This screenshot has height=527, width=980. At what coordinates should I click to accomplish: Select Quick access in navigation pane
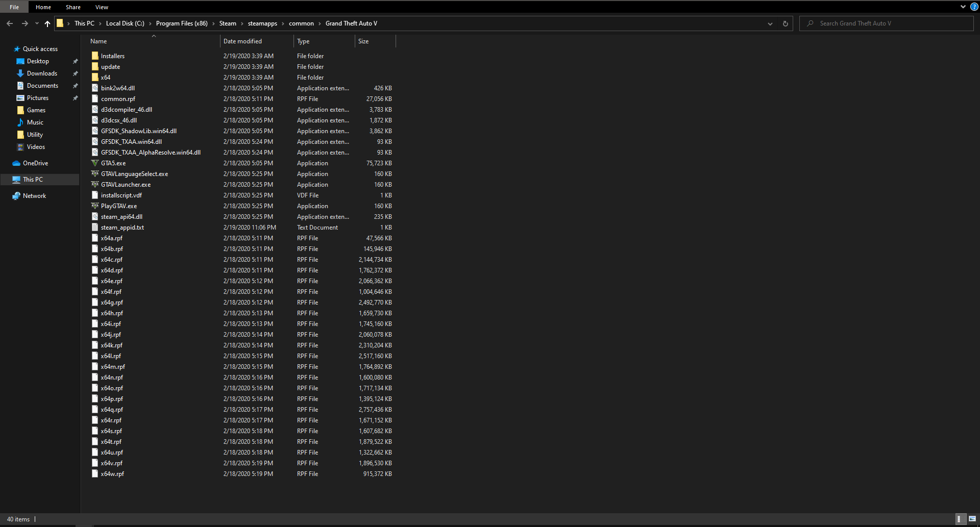(x=40, y=49)
